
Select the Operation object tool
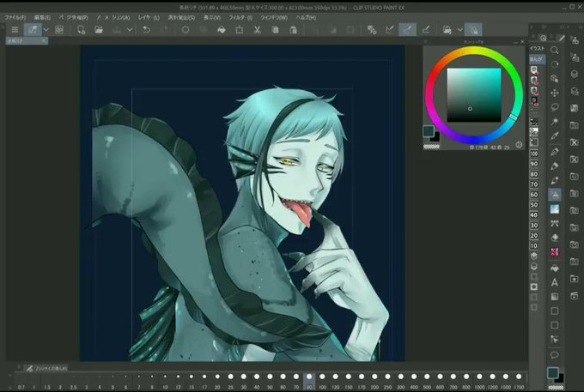[554, 78]
